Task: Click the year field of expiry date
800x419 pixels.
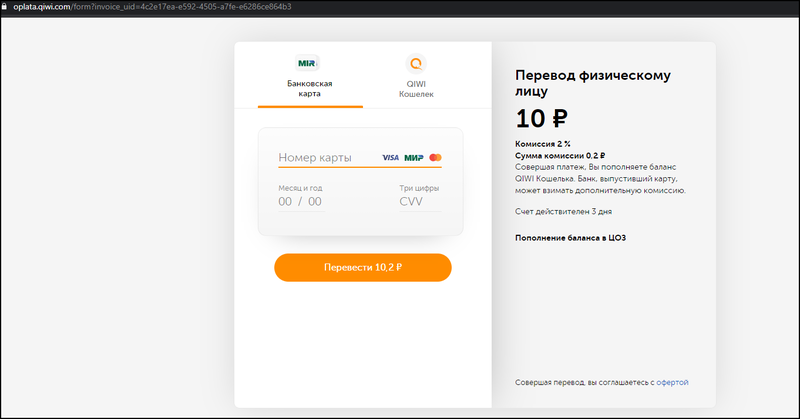Action: (315, 202)
